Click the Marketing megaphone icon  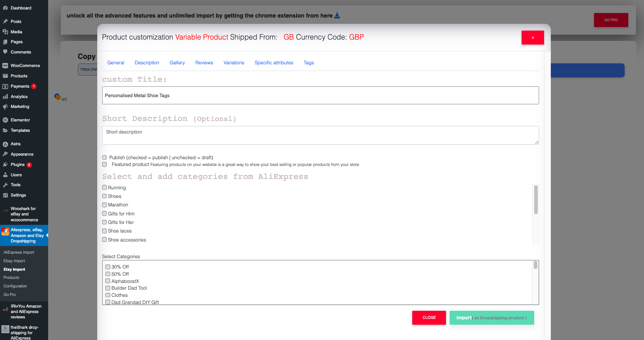click(5, 107)
